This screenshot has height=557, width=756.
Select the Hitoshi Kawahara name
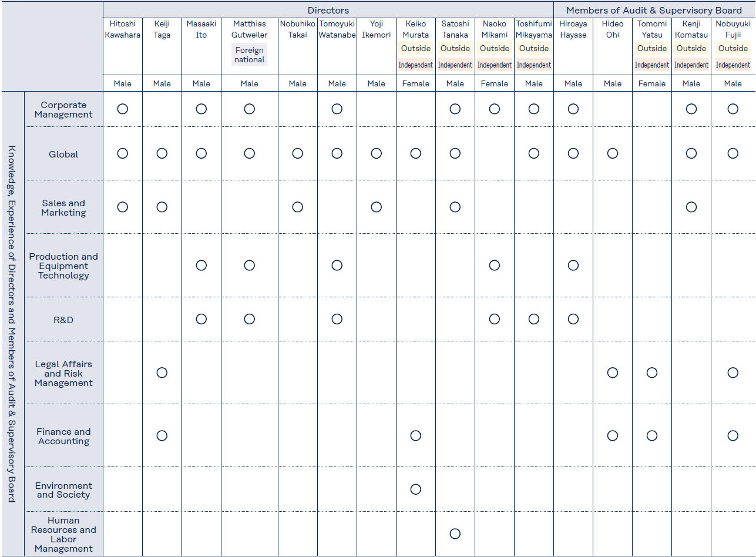(123, 29)
